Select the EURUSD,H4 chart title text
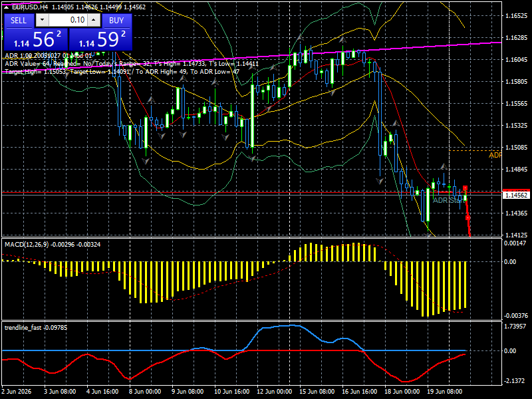Screen dimensions: 532x399 pos(30,7)
